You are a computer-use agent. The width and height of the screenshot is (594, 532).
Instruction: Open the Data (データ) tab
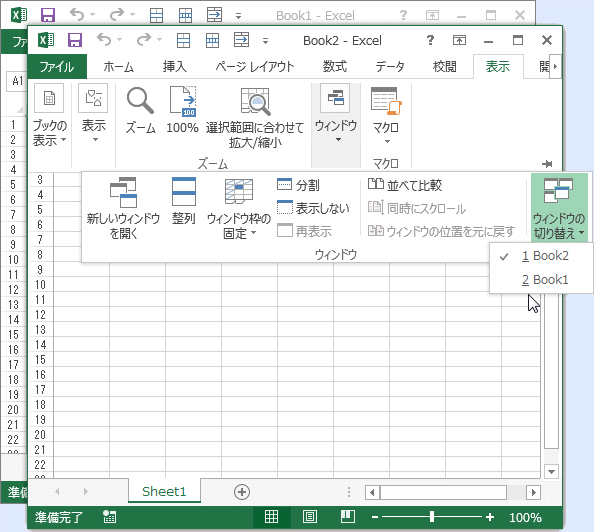(390, 67)
